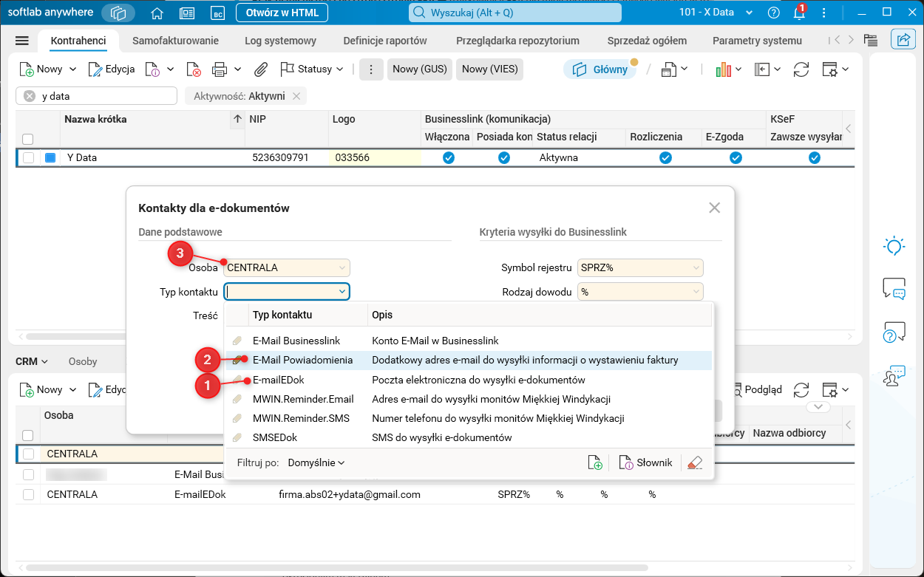
Task: Click the add new entry icon in dropdown footer
Action: click(x=595, y=462)
